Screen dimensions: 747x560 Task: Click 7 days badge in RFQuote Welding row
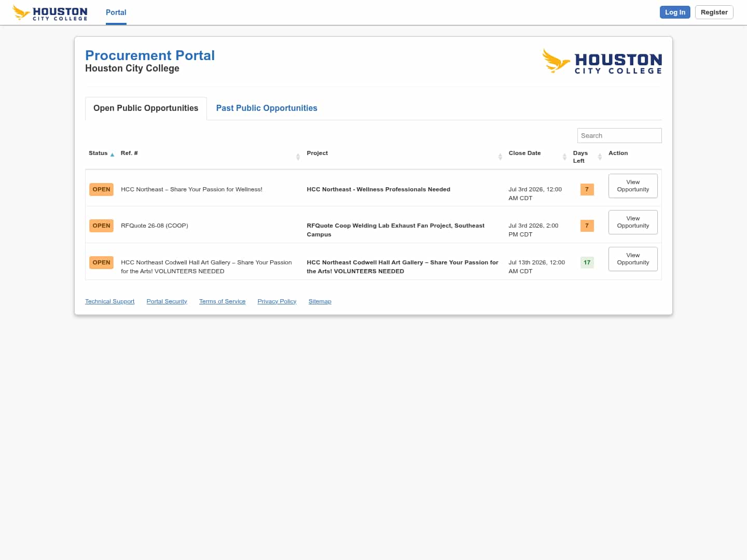pyautogui.click(x=587, y=226)
